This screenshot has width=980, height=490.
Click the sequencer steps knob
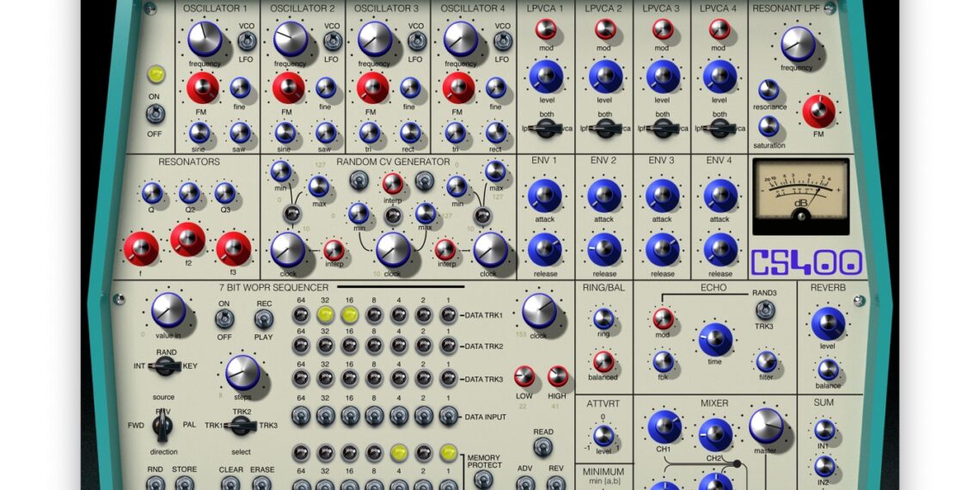(x=242, y=372)
